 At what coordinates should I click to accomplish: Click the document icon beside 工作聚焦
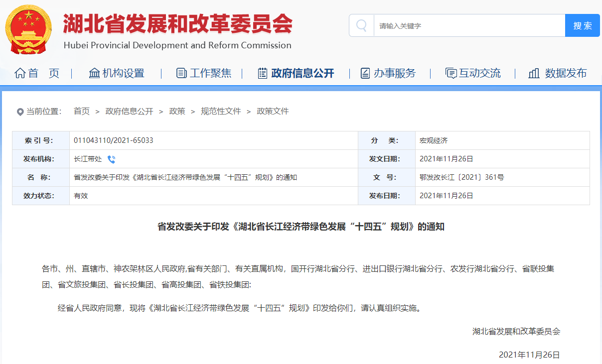tap(181, 73)
